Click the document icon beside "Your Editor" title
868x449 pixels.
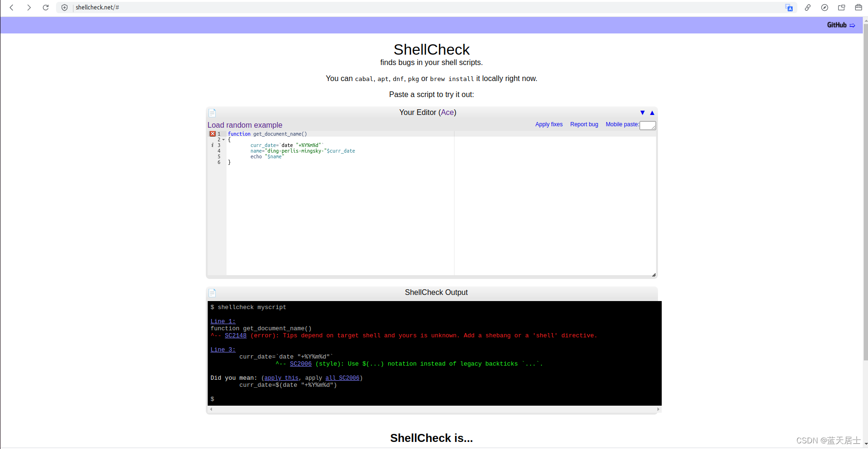(212, 113)
